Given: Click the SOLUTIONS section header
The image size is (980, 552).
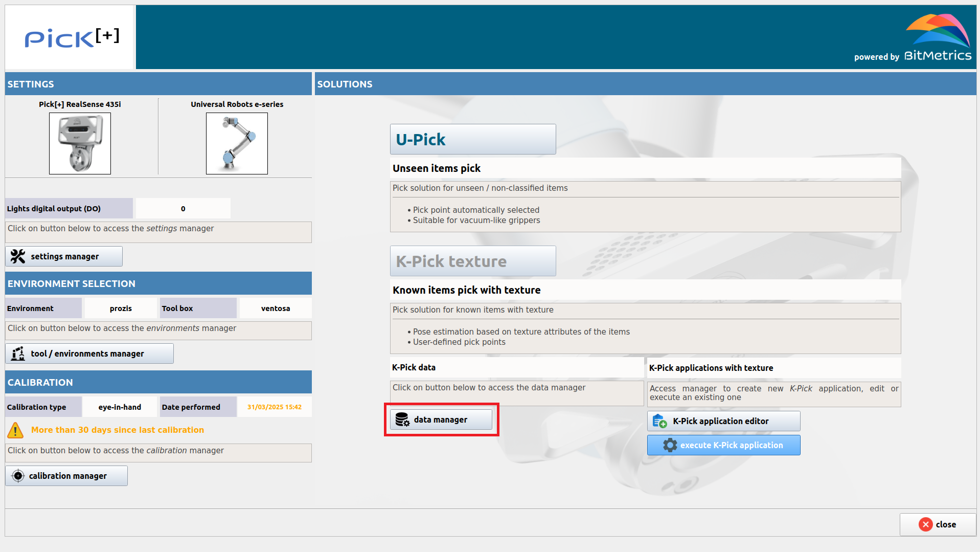Looking at the screenshot, I should pos(646,84).
